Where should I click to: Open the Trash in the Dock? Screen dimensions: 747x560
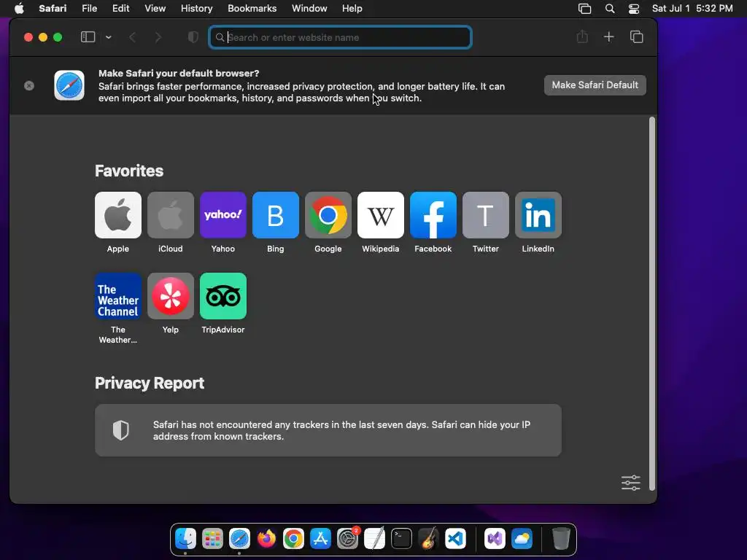561,539
